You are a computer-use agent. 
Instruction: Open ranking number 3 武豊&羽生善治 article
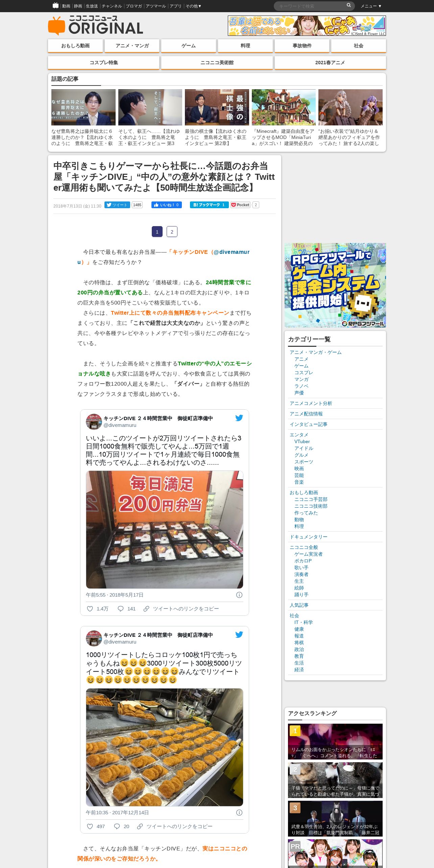[335, 818]
